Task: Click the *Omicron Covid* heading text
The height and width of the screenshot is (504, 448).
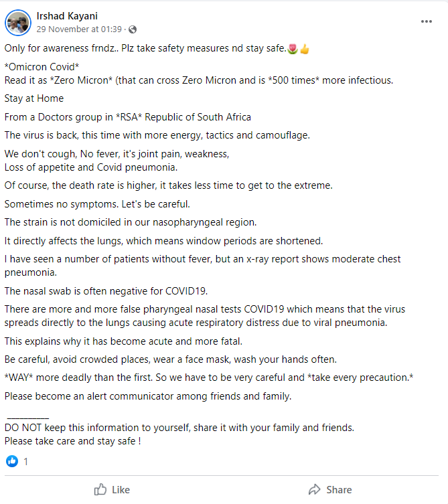Action: pos(42,68)
